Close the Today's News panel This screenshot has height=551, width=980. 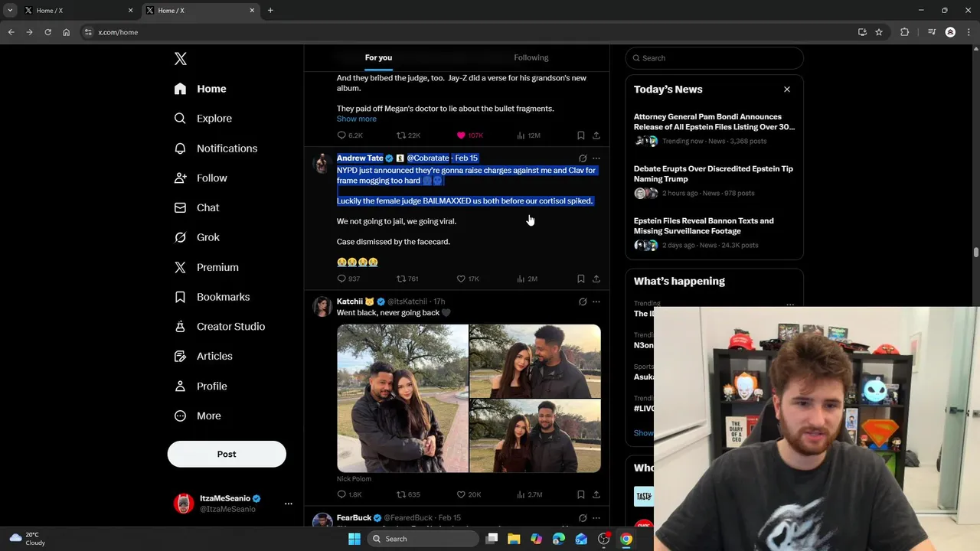787,90
